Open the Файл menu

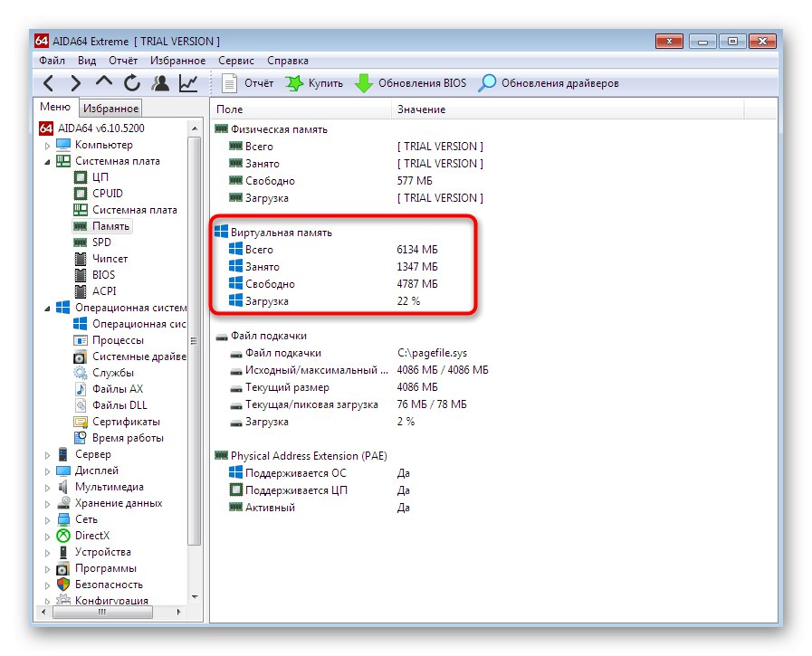point(52,61)
